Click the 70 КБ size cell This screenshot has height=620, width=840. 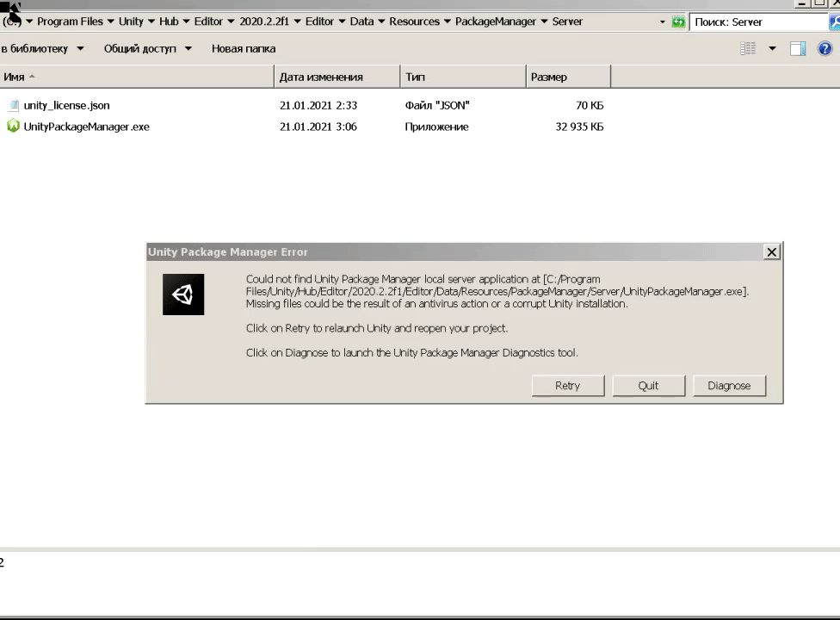590,106
